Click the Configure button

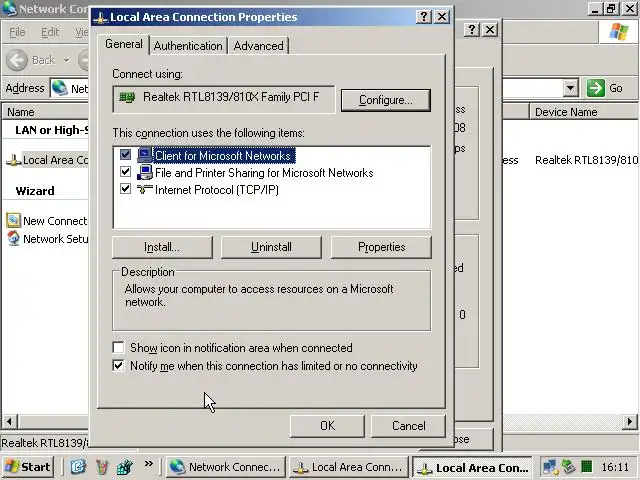(x=386, y=100)
